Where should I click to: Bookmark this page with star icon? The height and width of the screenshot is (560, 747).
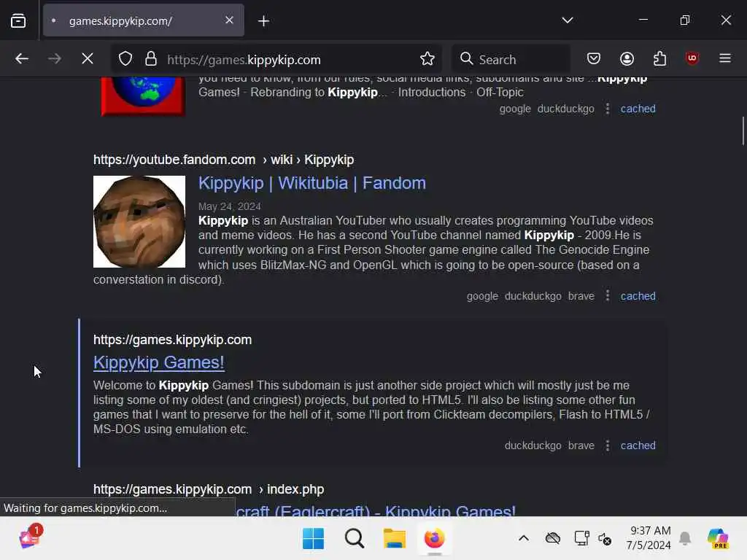click(x=427, y=59)
